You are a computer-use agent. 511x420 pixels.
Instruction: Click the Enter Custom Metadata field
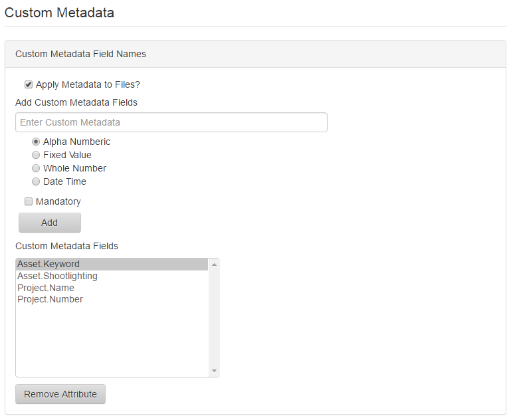[x=171, y=122]
